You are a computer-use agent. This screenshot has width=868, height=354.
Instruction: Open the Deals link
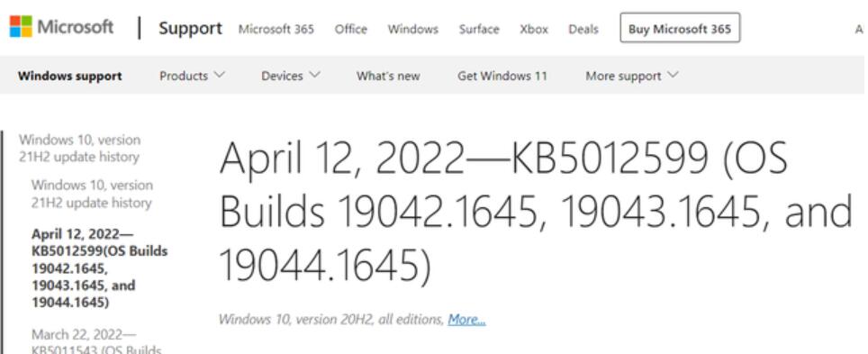click(x=583, y=30)
